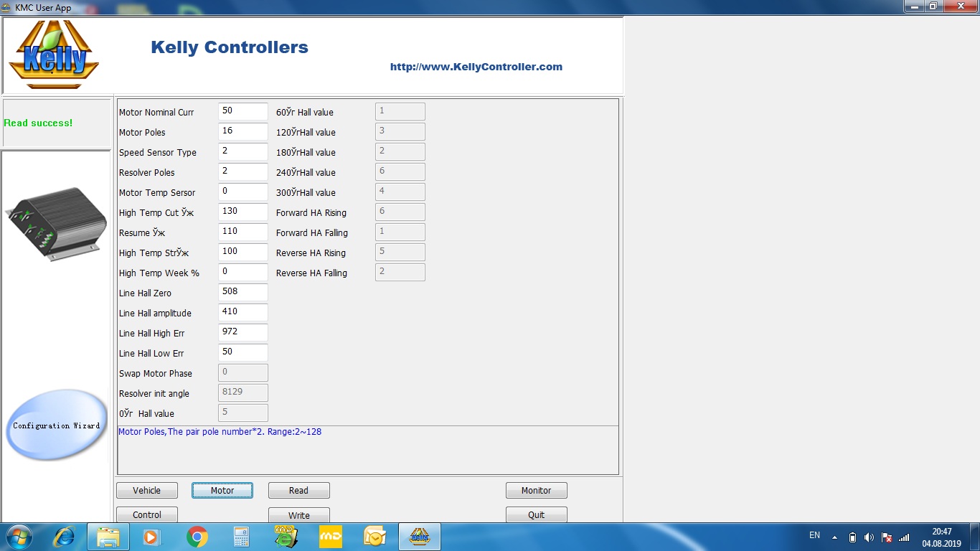This screenshot has width=980, height=551.
Task: Click the Kelly app taskbar icon
Action: pyautogui.click(x=419, y=537)
